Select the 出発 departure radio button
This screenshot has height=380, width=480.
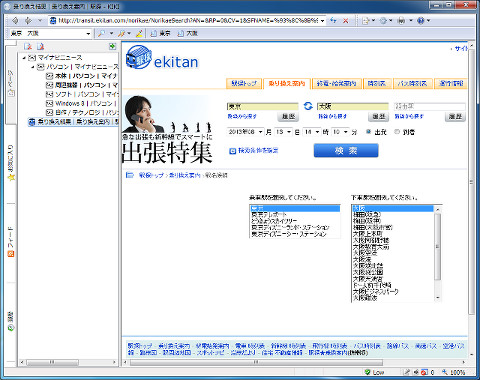click(x=369, y=132)
